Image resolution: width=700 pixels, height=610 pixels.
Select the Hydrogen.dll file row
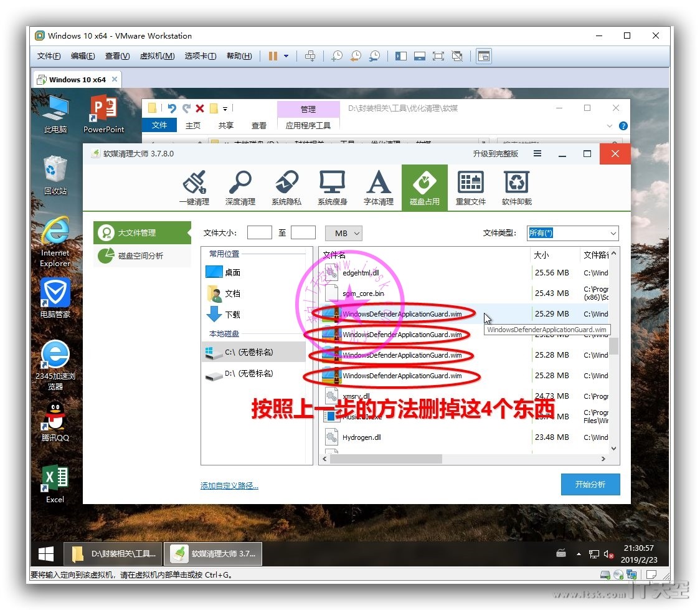point(465,437)
